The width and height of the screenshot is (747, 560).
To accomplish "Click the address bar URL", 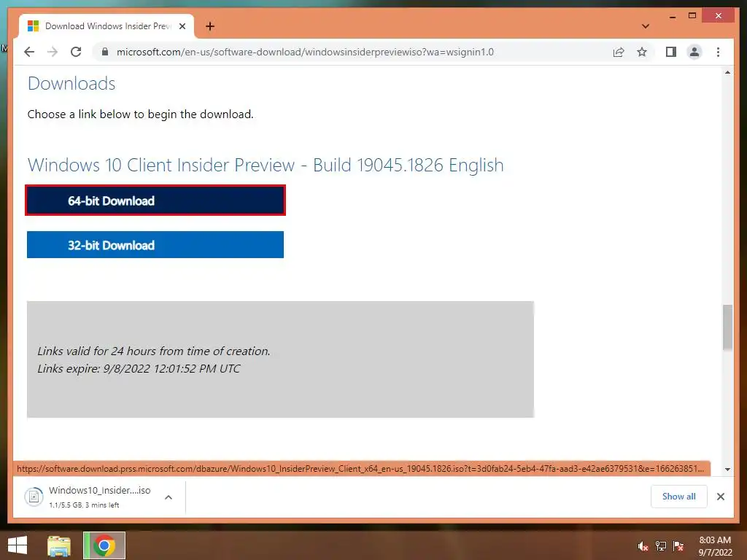I will [305, 52].
